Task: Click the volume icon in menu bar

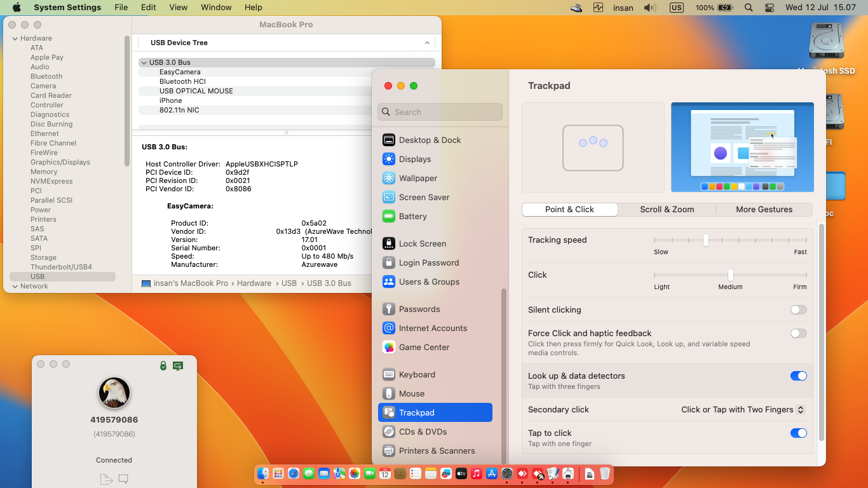Action: point(649,8)
